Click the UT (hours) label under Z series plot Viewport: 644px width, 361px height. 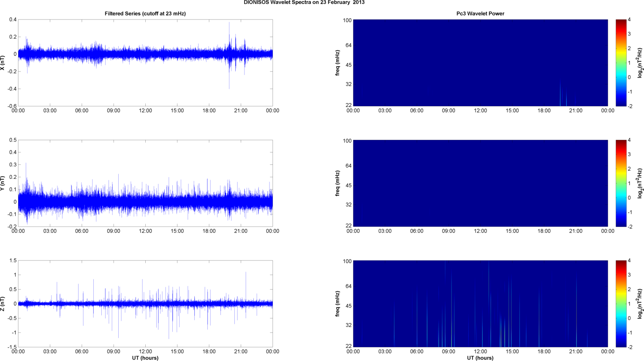(145, 358)
